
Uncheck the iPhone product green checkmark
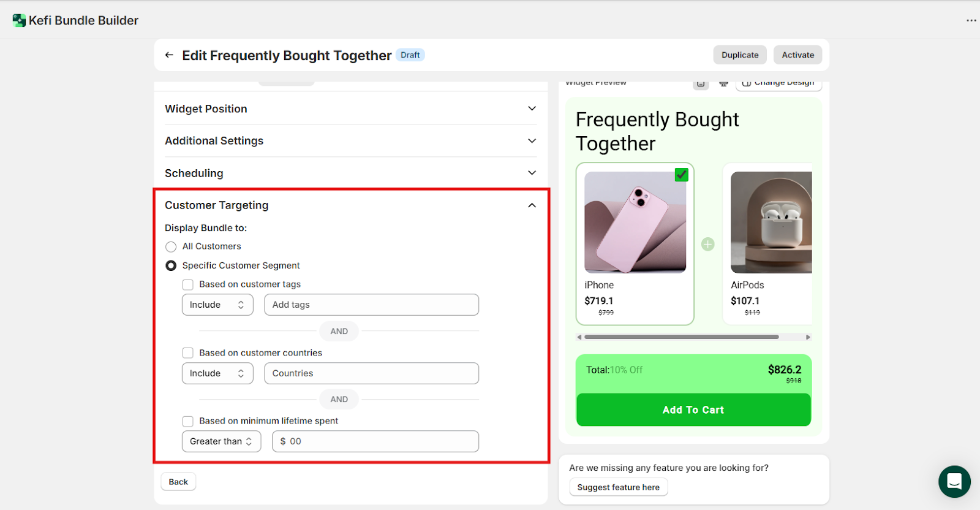click(681, 175)
